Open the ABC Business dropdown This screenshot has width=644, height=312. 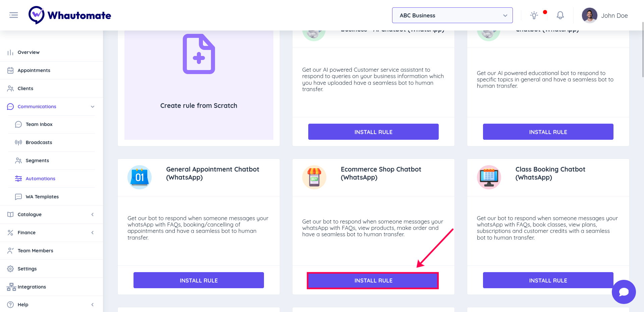point(452,15)
